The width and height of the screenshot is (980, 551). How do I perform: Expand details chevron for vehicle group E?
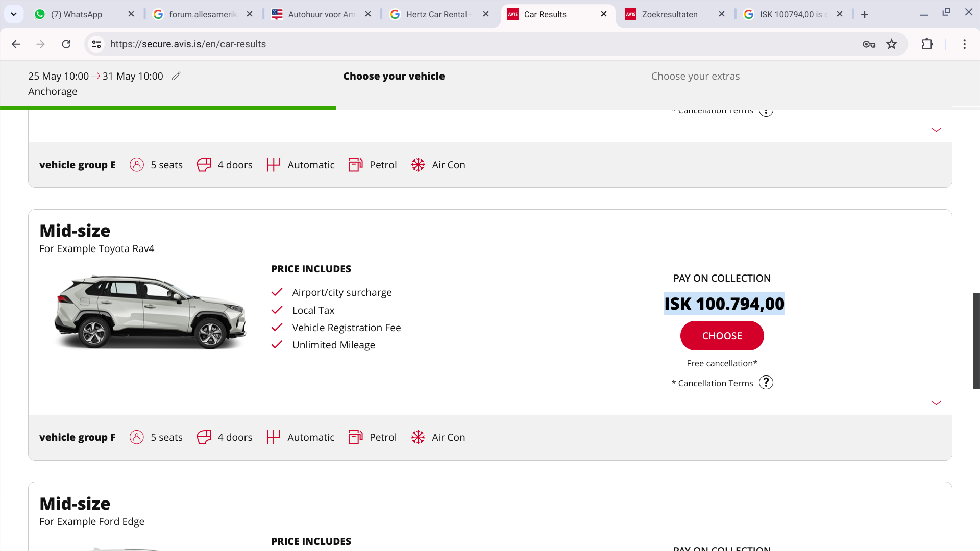pos(936,130)
